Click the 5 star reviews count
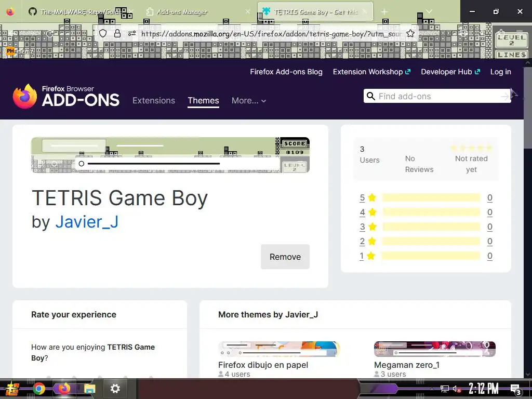532x399 pixels. (489, 197)
